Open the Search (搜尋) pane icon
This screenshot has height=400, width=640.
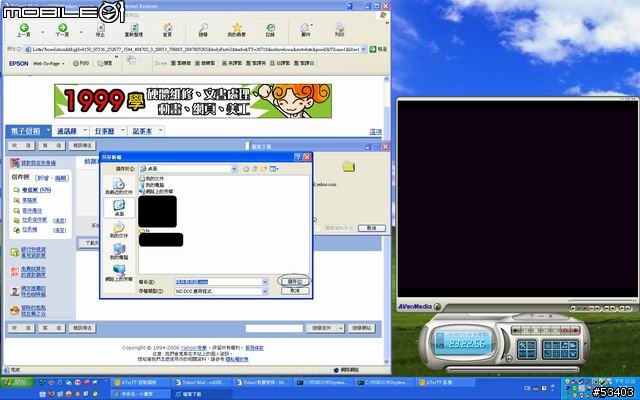coord(203,30)
